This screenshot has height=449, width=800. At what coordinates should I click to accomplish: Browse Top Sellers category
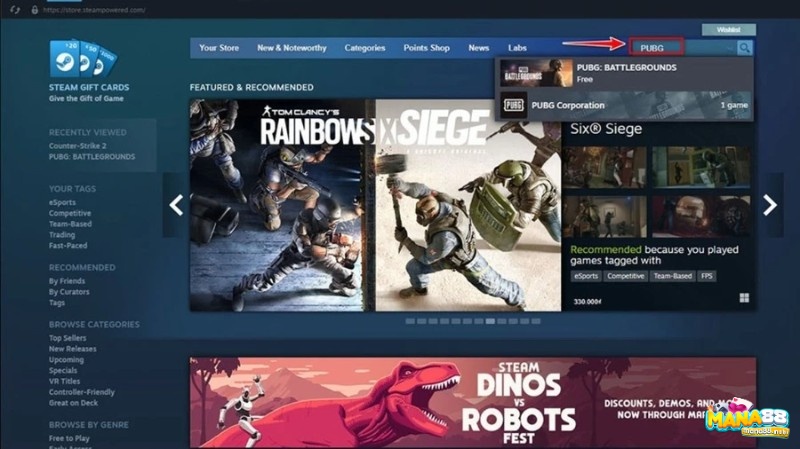click(x=67, y=338)
